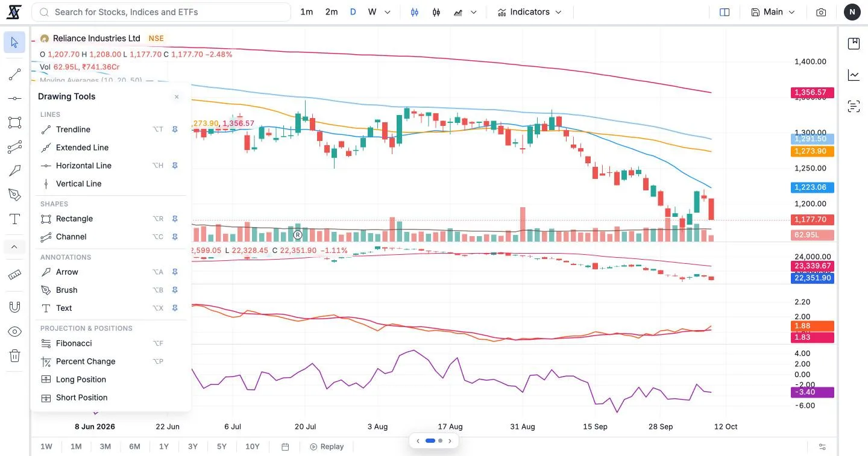868x456 pixels.
Task: Select the channel/path tool in sidebar
Action: click(14, 147)
